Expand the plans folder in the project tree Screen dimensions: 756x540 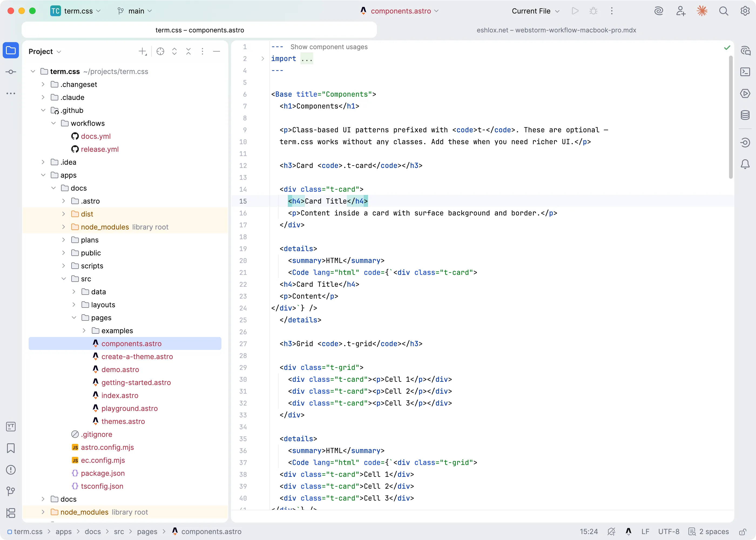click(x=63, y=240)
